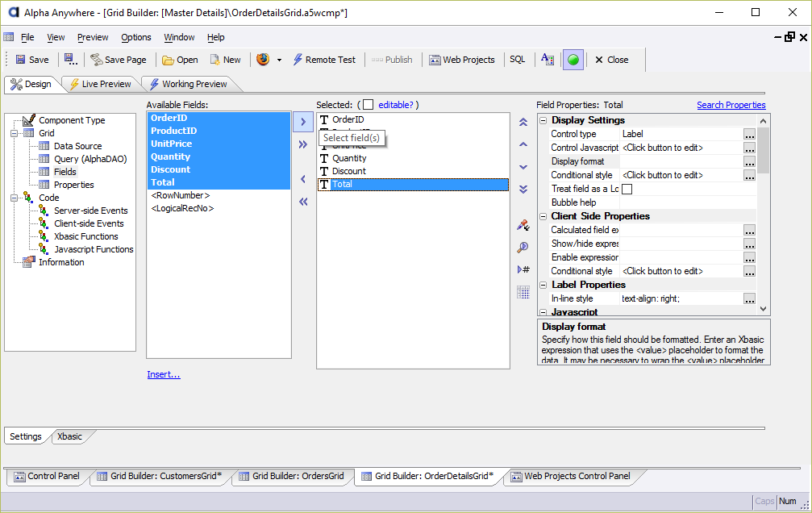
Task: Select Javascript Functions tree node
Action: pyautogui.click(x=94, y=250)
